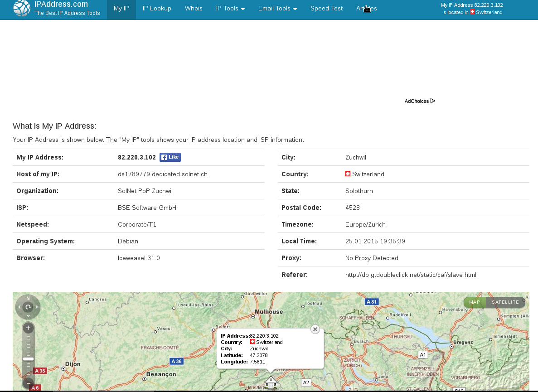Close the map info popup
Viewport: 538px width, 392px height.
[315, 329]
